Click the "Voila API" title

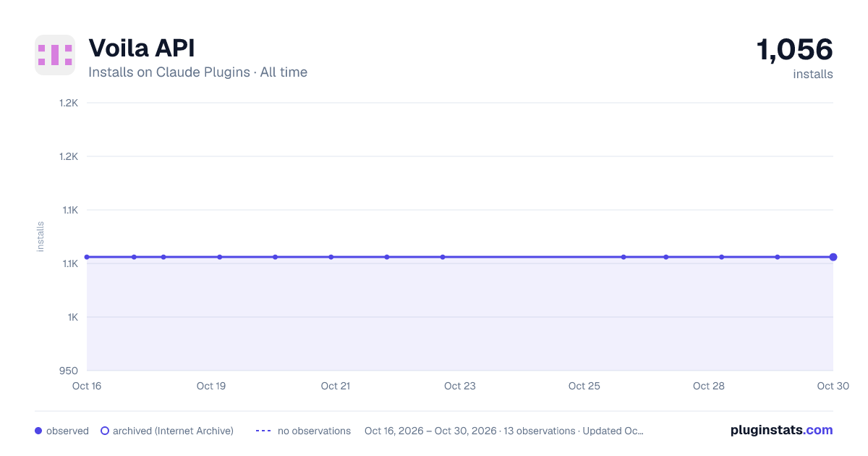(x=142, y=48)
